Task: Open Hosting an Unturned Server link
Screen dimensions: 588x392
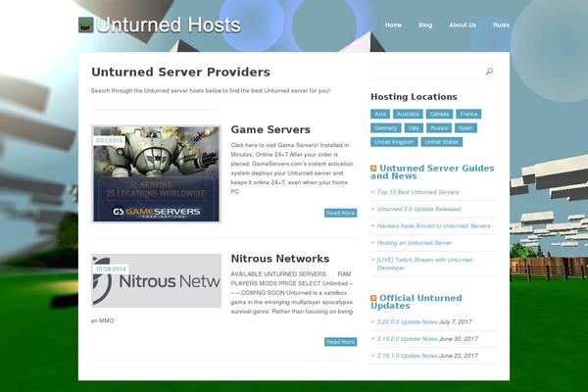Action: (x=415, y=243)
